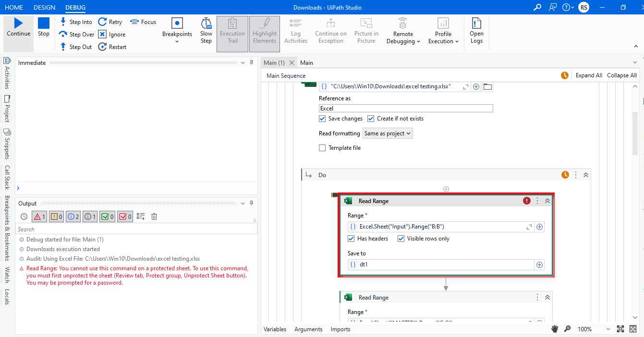644x337 pixels.
Task: Open the Arguments panel
Action: tap(308, 329)
